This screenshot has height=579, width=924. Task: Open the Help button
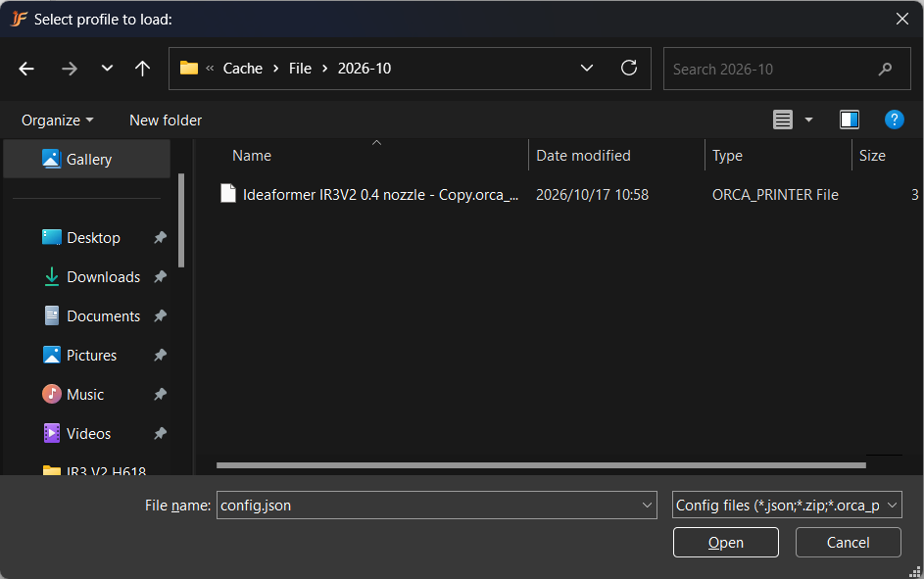click(x=894, y=120)
